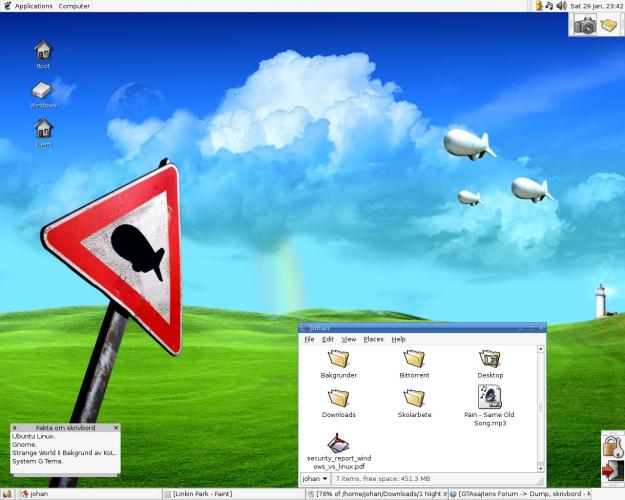625x500 pixels.
Task: Open the View menu in file browser
Action: click(x=348, y=339)
